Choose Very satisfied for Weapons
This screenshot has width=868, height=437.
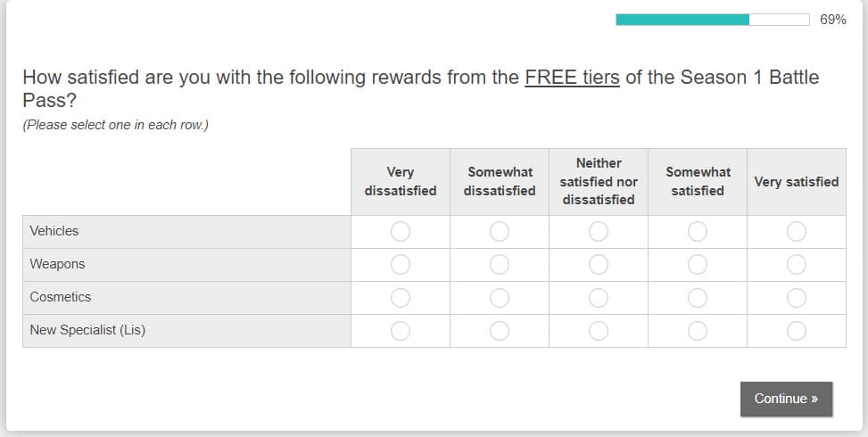tap(797, 265)
